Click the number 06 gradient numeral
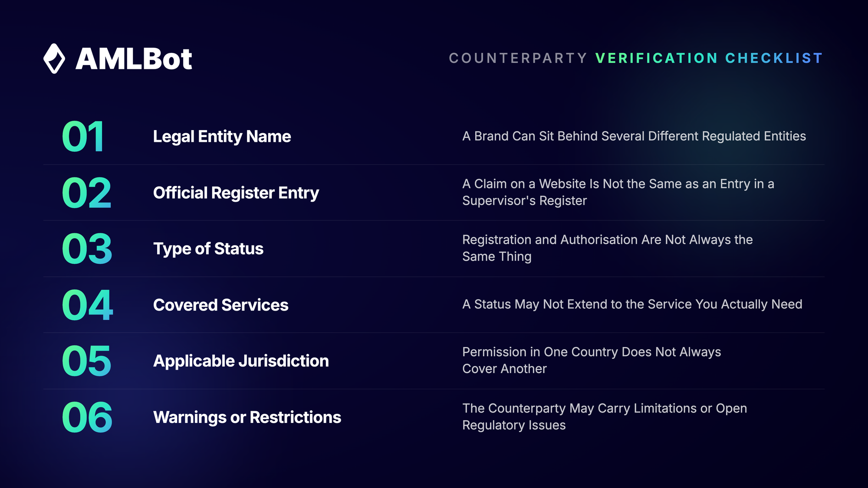The height and width of the screenshot is (488, 868). [x=87, y=417]
